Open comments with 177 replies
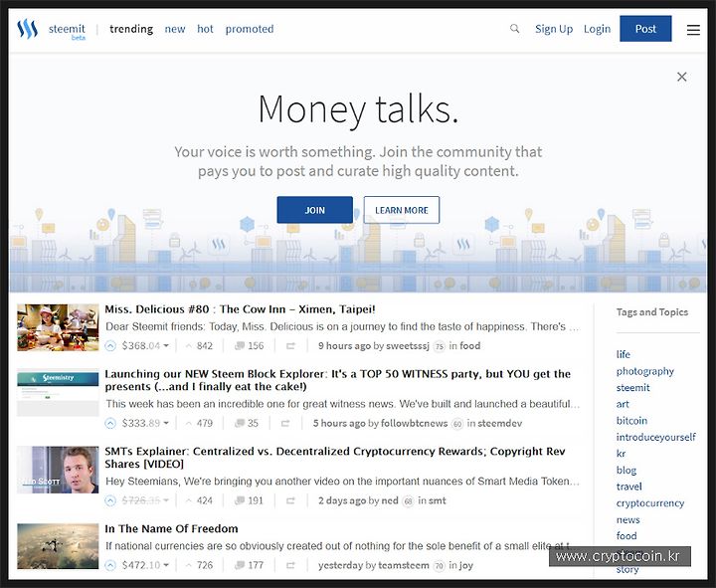This screenshot has height=588, width=716. coord(250,565)
